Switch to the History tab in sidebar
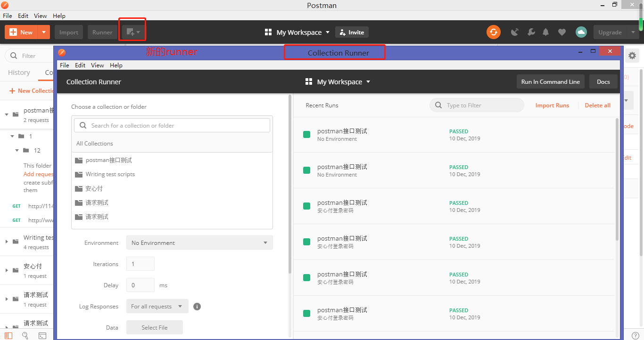 (19, 73)
